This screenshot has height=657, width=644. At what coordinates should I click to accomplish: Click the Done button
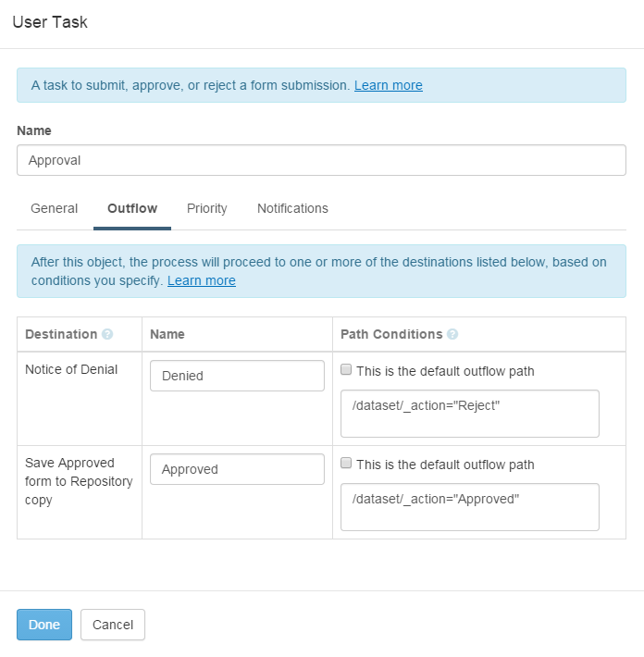point(44,625)
